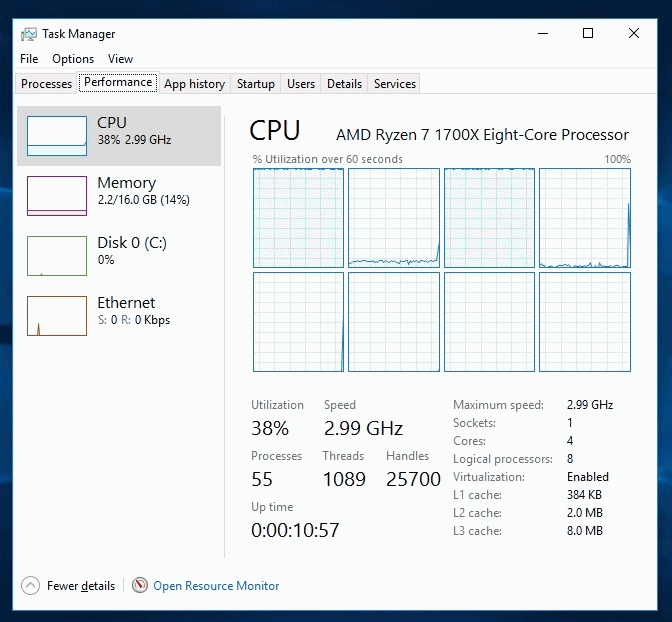This screenshot has width=672, height=622.
Task: Click the L2 cache 2.0 MB value
Action: click(x=585, y=513)
